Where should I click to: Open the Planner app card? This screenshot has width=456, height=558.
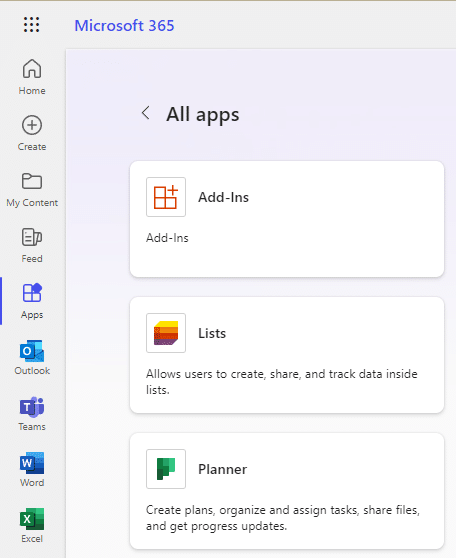point(287,491)
